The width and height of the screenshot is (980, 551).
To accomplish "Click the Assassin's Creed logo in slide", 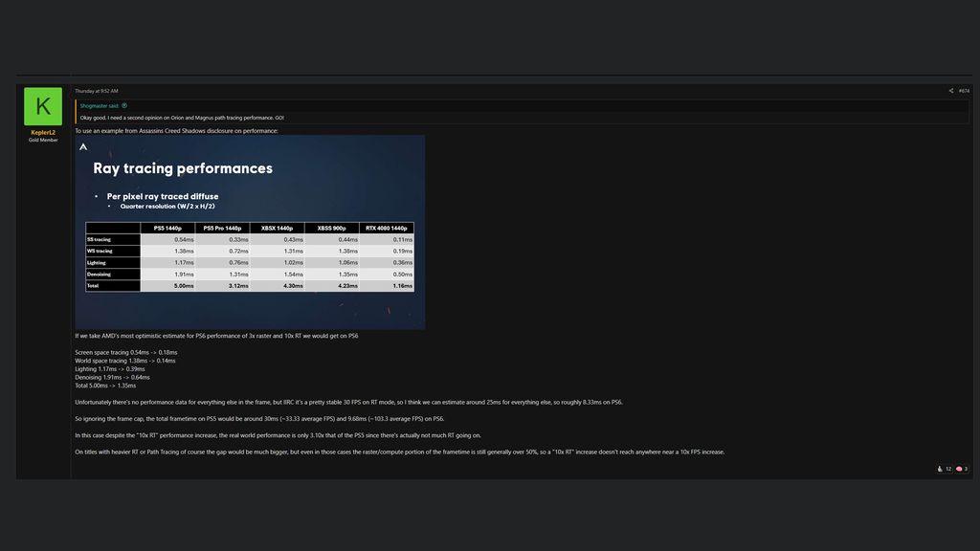I will [x=83, y=146].
